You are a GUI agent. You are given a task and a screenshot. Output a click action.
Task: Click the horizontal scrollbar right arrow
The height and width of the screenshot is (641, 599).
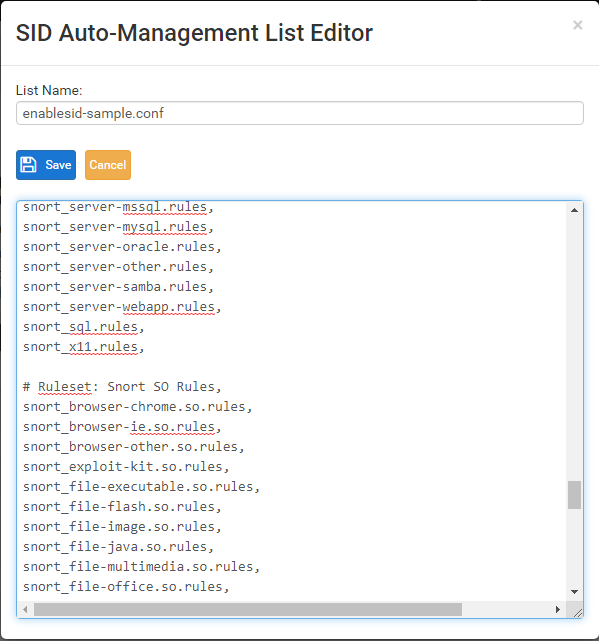(558, 610)
